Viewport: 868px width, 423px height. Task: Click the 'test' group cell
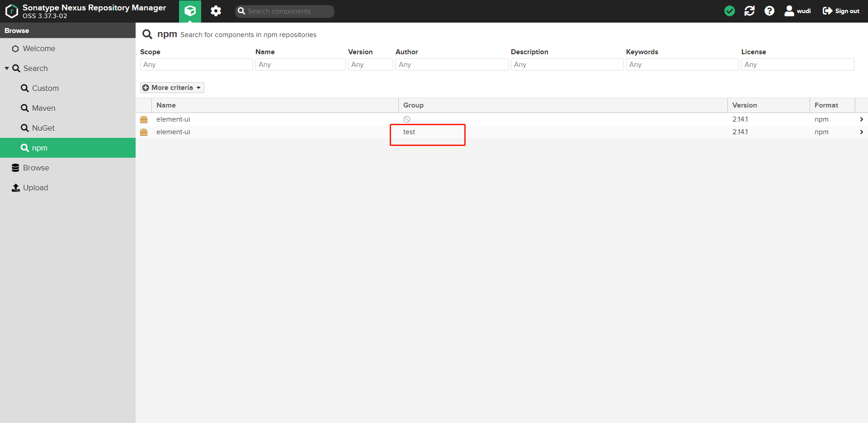409,132
